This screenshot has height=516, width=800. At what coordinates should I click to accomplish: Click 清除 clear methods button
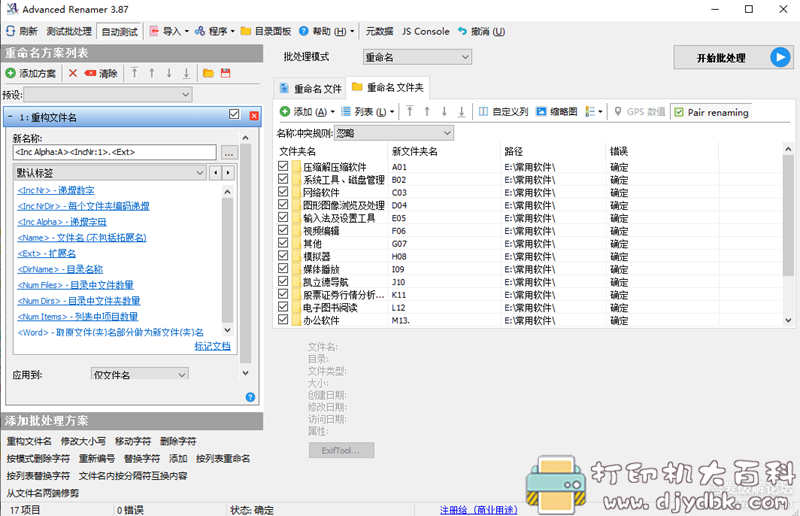[x=102, y=73]
